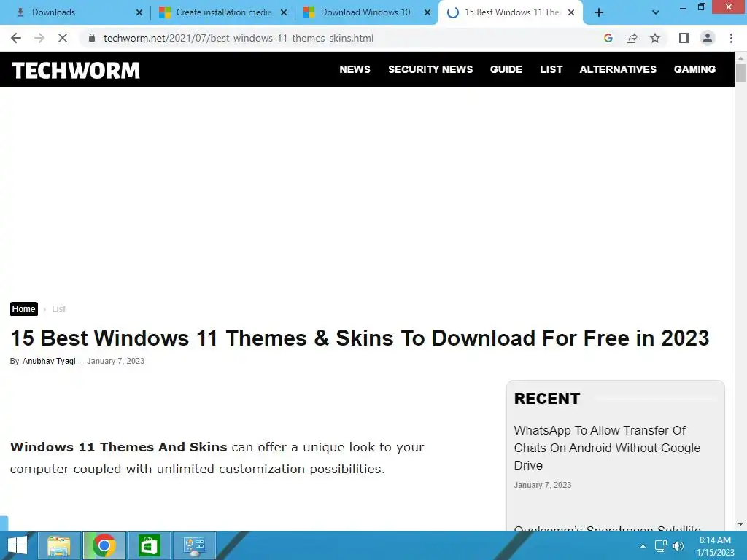Image resolution: width=747 pixels, height=560 pixels.
Task: Open WhatsApp To Allow Transfer article
Action: click(607, 448)
